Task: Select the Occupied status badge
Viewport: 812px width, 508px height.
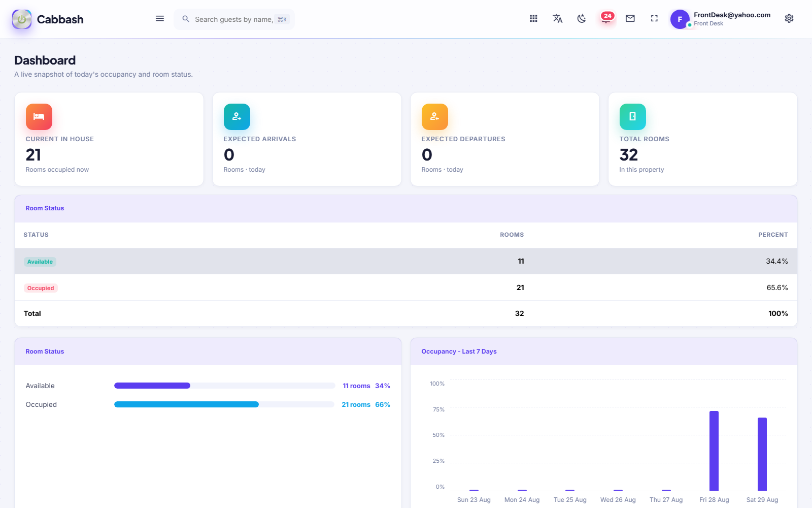Action: (x=41, y=288)
